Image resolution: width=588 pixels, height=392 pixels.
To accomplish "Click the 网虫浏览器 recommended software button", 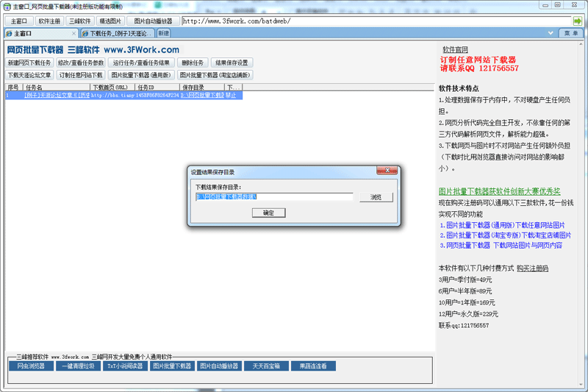I will (x=31, y=366).
